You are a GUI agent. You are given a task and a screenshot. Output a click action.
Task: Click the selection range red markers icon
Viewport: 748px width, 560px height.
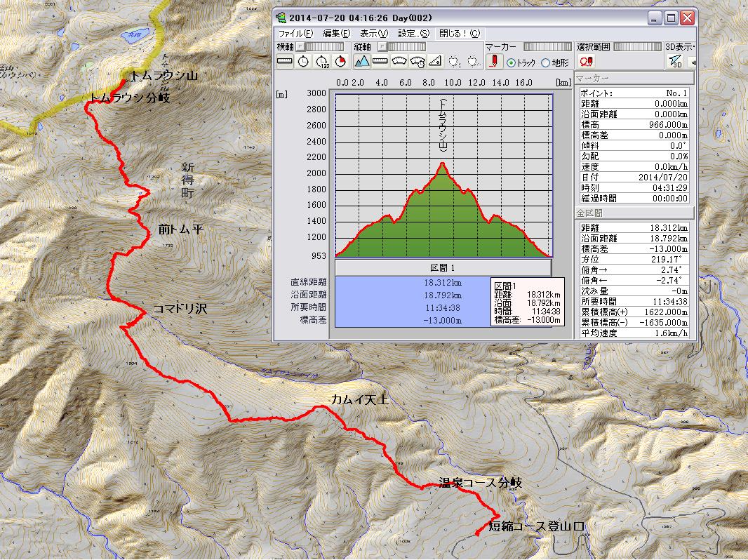tap(586, 62)
